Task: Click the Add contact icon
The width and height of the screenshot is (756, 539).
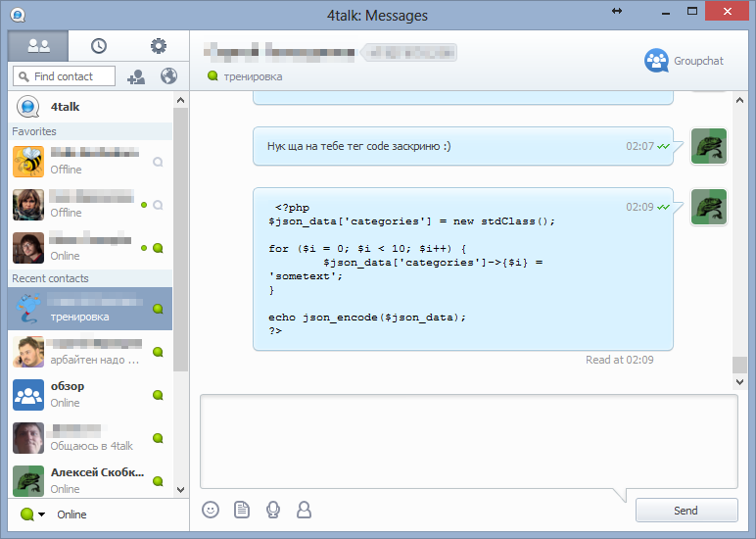Action: (x=136, y=76)
